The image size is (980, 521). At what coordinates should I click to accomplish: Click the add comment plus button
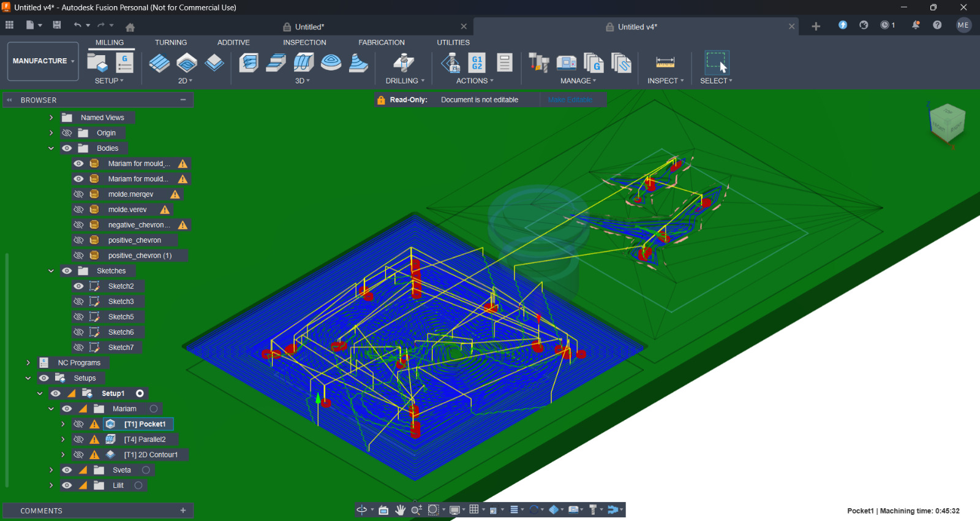[x=183, y=511]
